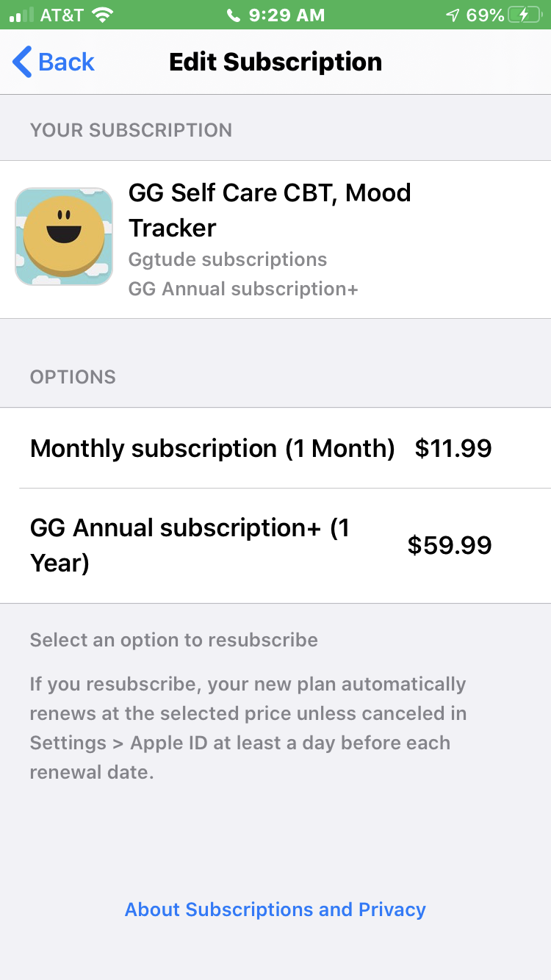Tap the cellular signal bars icon
Viewport: 551px width, 980px height.
tap(22, 15)
